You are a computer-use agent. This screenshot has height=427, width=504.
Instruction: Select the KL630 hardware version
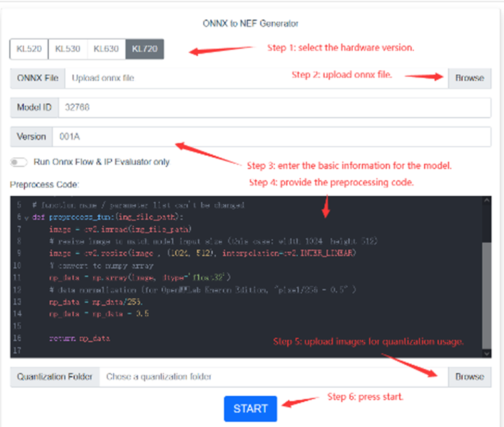coord(106,49)
